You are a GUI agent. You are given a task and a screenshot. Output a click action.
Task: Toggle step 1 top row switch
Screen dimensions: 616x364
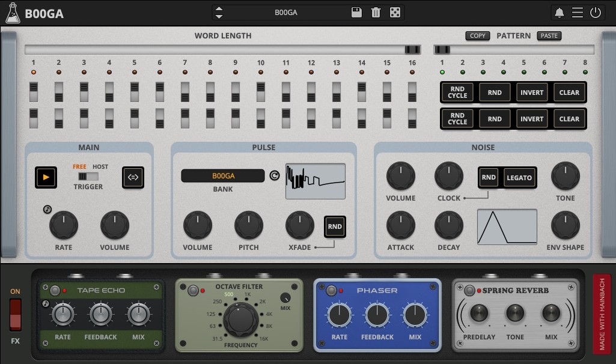tap(34, 92)
